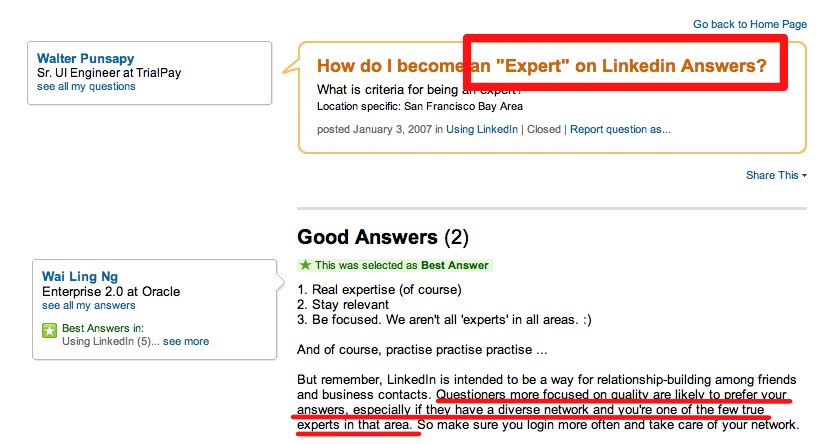View all of Walter's questions
This screenshot has width=821, height=444.
pyautogui.click(x=86, y=86)
